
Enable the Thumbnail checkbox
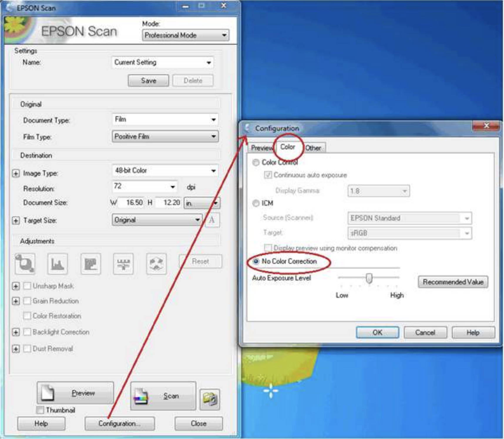[40, 410]
